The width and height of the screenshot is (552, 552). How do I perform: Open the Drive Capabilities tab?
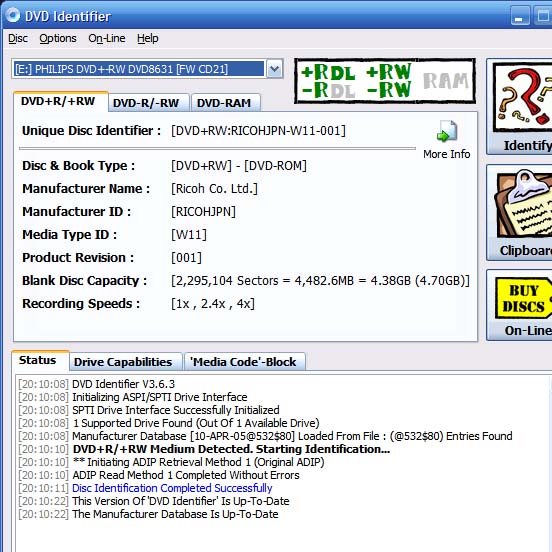pyautogui.click(x=126, y=362)
